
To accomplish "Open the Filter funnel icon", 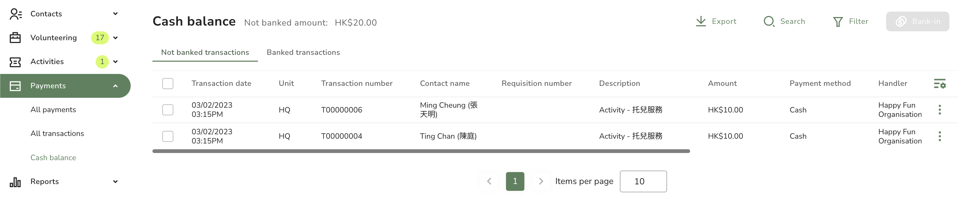I will click(838, 22).
